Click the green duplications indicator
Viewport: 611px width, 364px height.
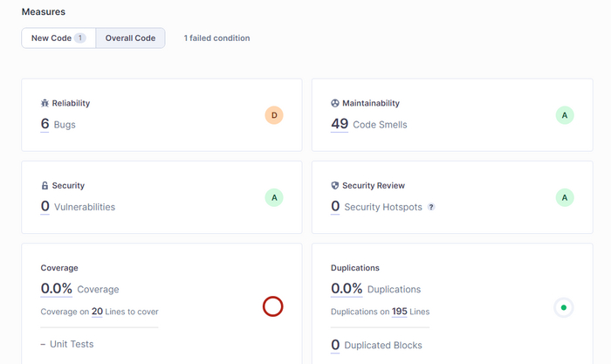pos(564,307)
